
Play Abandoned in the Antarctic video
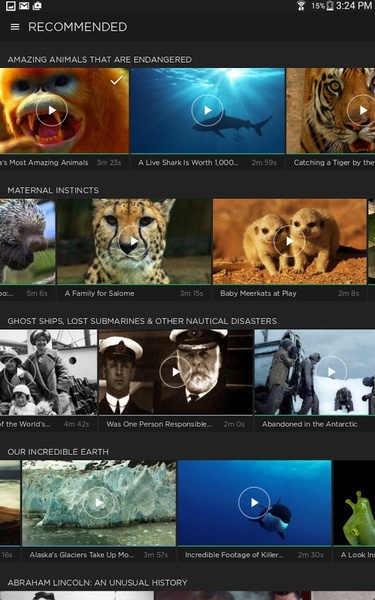click(x=331, y=372)
